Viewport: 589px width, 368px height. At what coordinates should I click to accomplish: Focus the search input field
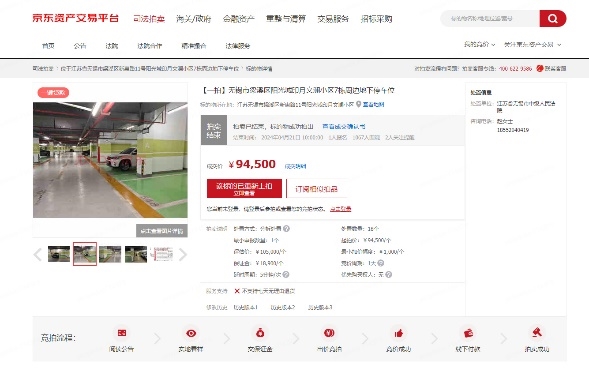(490, 18)
